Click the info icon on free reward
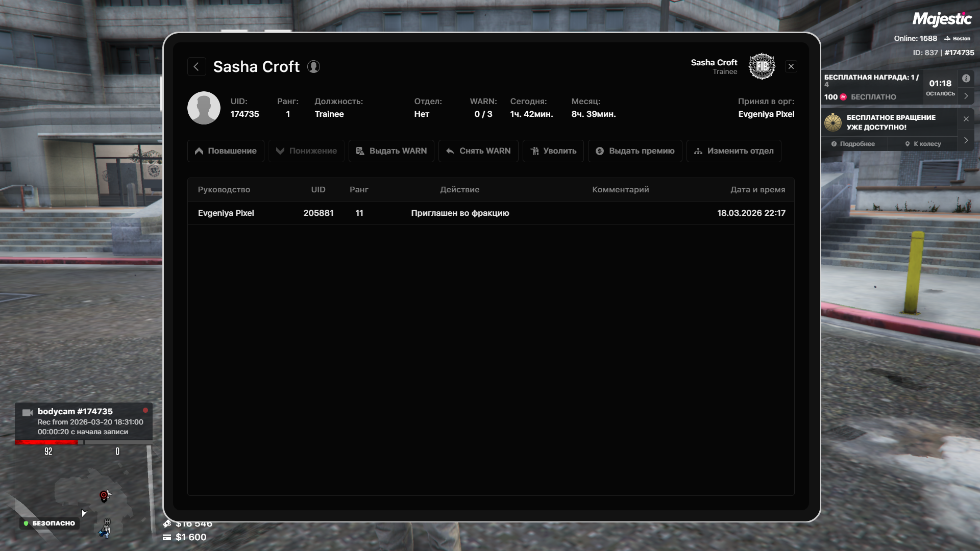This screenshot has height=551, width=980. (966, 79)
